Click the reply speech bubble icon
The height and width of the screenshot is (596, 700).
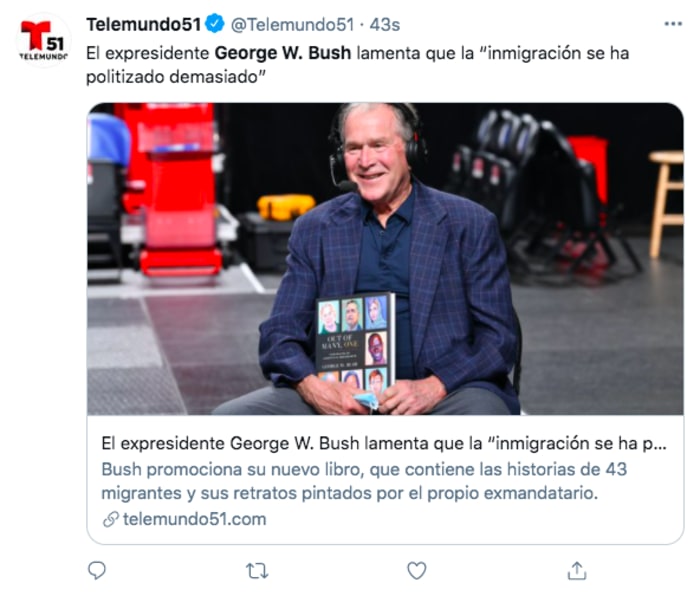tap(97, 571)
